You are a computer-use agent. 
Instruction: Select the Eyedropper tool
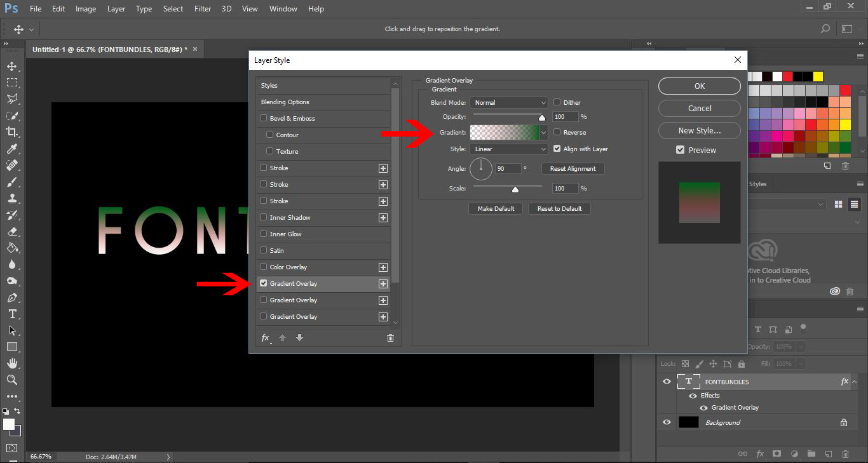click(12, 149)
